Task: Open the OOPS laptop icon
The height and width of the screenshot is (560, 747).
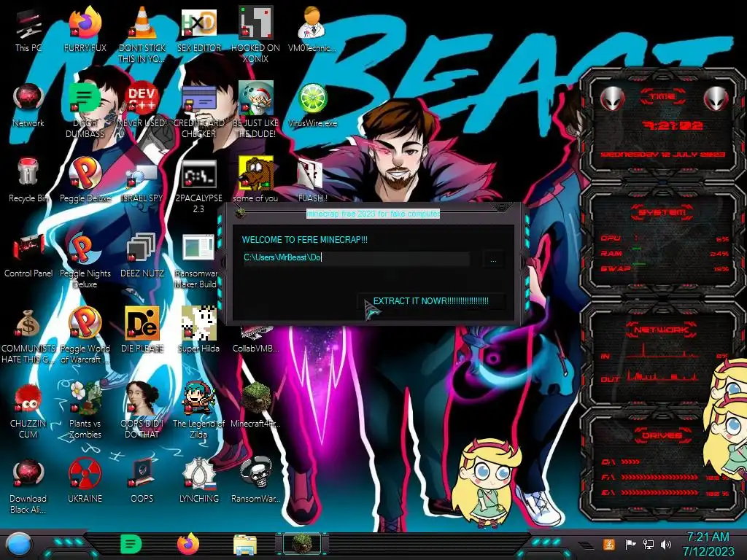Action: [142, 481]
